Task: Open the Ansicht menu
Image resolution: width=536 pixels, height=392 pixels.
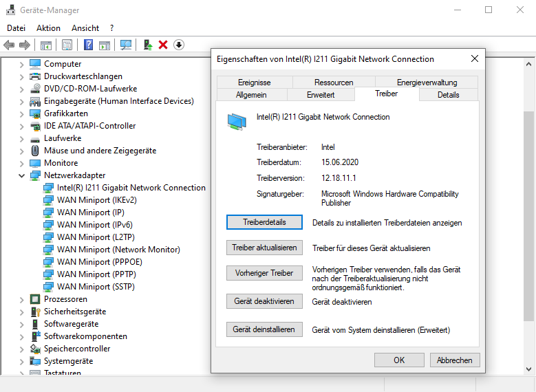Action: click(85, 28)
